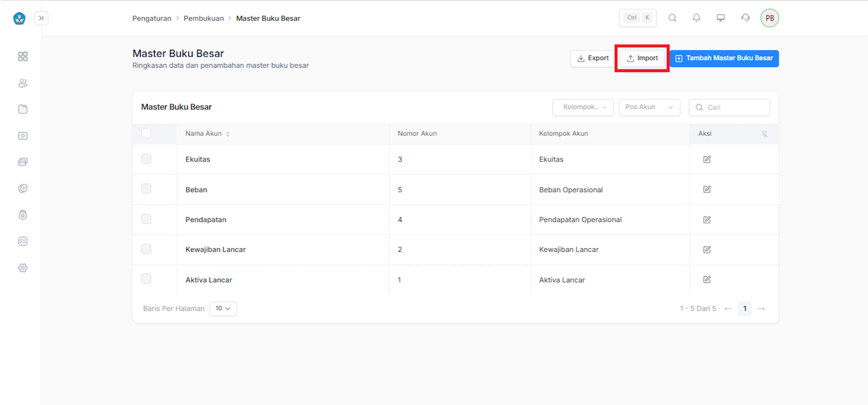Check the Pendapatan row checkbox
Viewport: 868px width, 405px height.
(146, 219)
